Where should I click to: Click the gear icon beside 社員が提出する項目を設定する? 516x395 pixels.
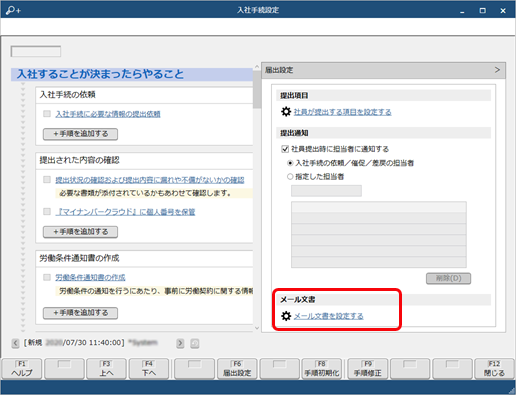click(286, 112)
